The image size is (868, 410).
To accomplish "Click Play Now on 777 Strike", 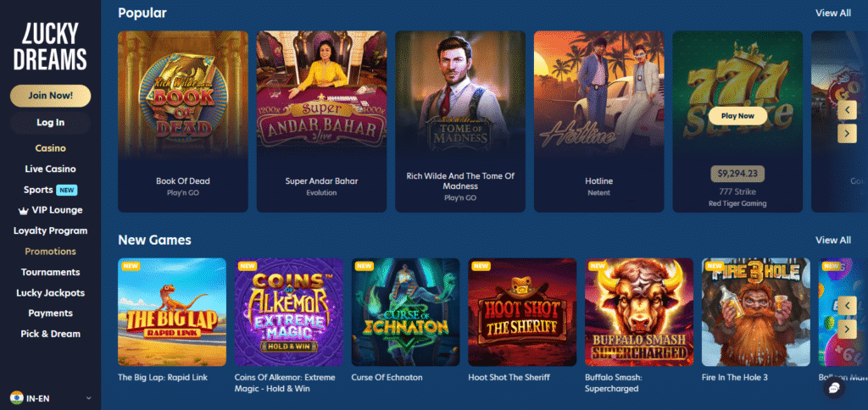I will click(737, 116).
